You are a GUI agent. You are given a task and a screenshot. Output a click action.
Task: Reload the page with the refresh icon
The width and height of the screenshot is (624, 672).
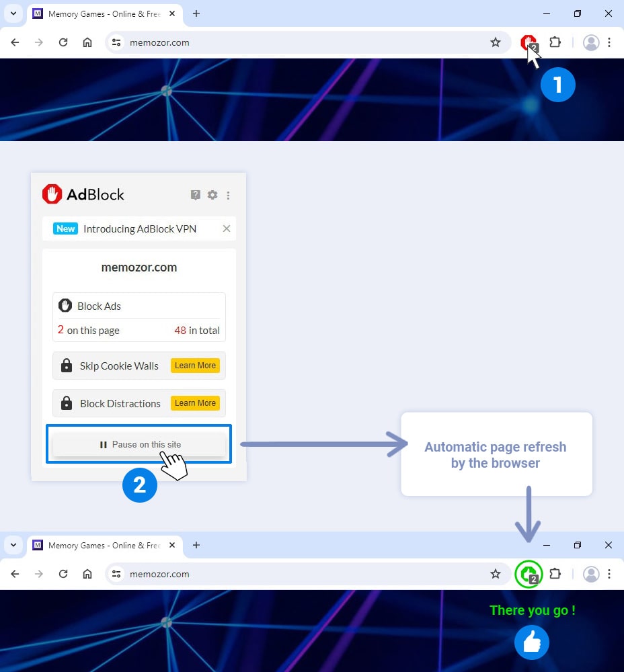click(63, 42)
